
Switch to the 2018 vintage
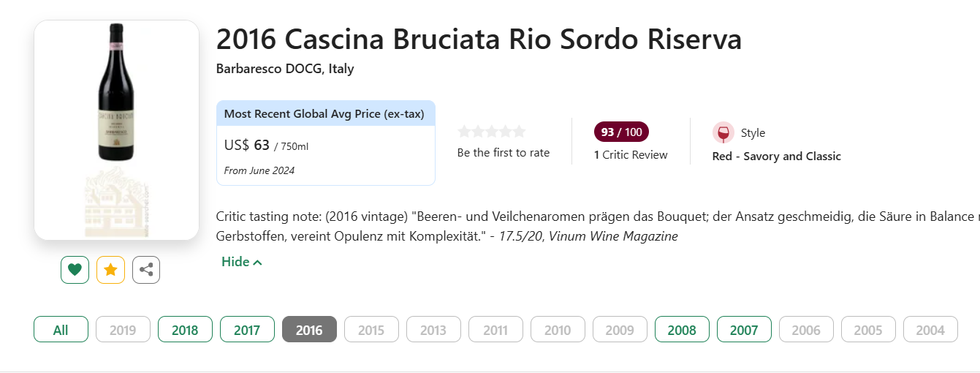pos(185,330)
